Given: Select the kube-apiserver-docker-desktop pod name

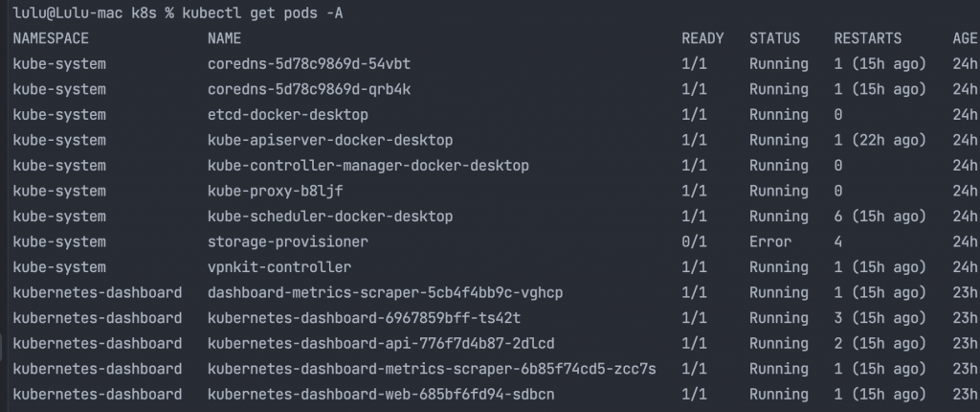Looking at the screenshot, I should (330, 140).
